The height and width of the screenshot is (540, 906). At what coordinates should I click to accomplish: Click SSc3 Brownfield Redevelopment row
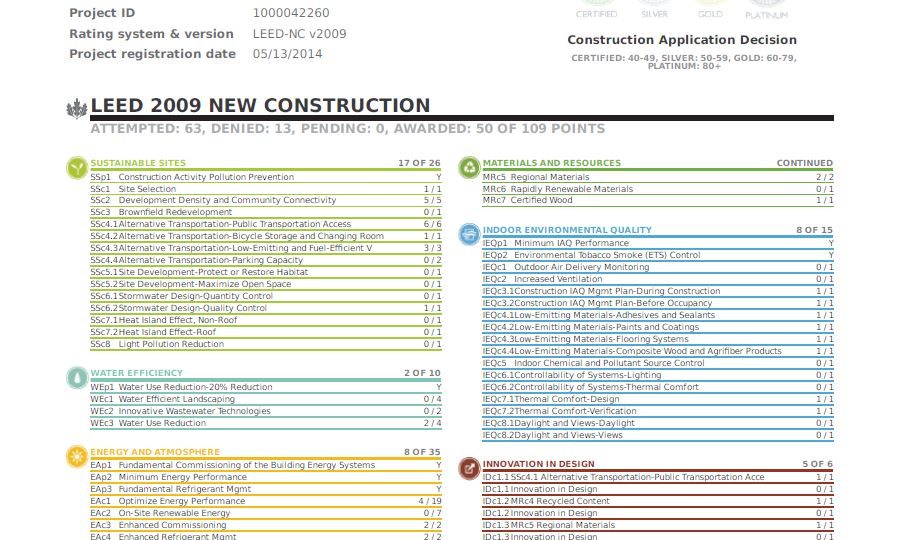coord(266,213)
